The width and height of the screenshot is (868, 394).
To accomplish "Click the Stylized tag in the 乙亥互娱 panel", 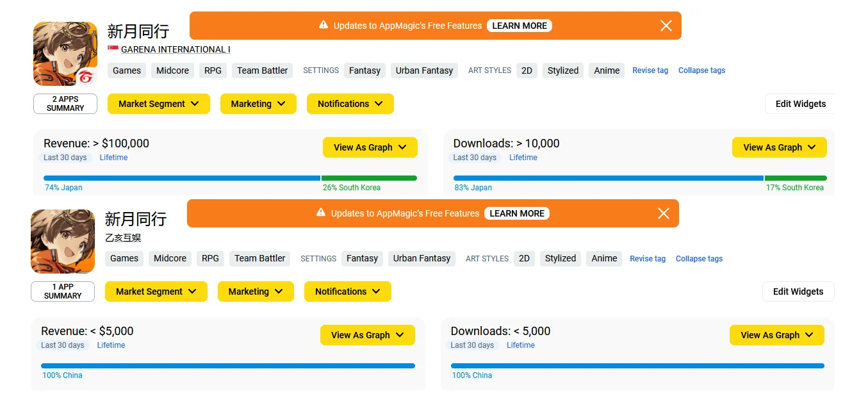I will (x=561, y=258).
